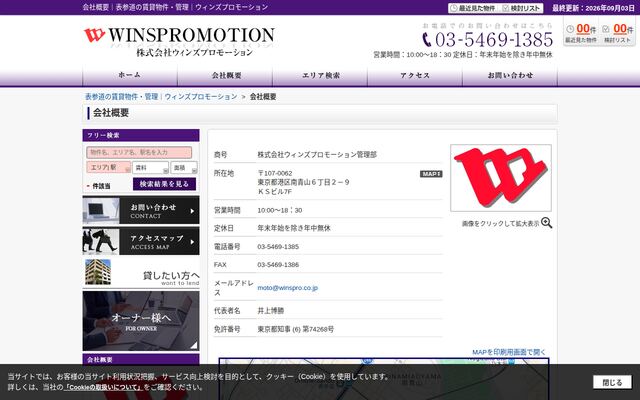Click the 10:00～18:30 business hours table cell

tap(280, 210)
